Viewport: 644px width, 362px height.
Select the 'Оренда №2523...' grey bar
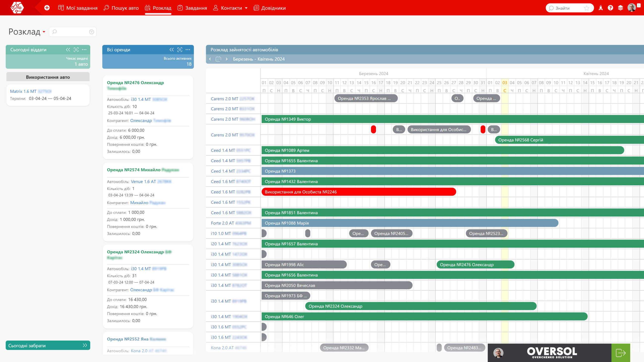click(x=486, y=233)
